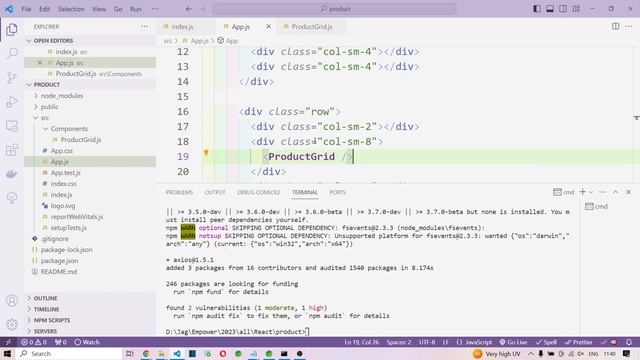Image resolution: width=640 pixels, height=360 pixels.
Task: Open the Accounts menu icon
Action: (12, 301)
